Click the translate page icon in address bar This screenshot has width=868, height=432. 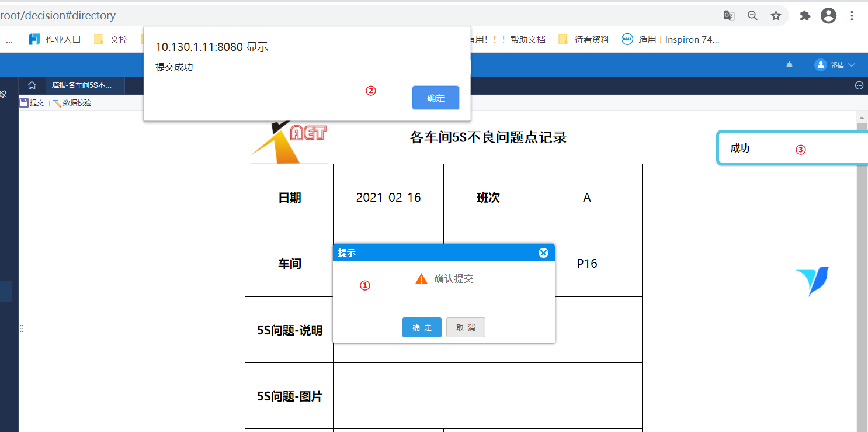tap(729, 16)
